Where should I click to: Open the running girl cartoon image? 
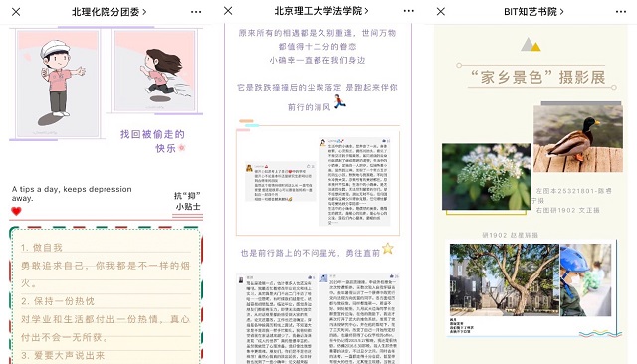point(155,71)
